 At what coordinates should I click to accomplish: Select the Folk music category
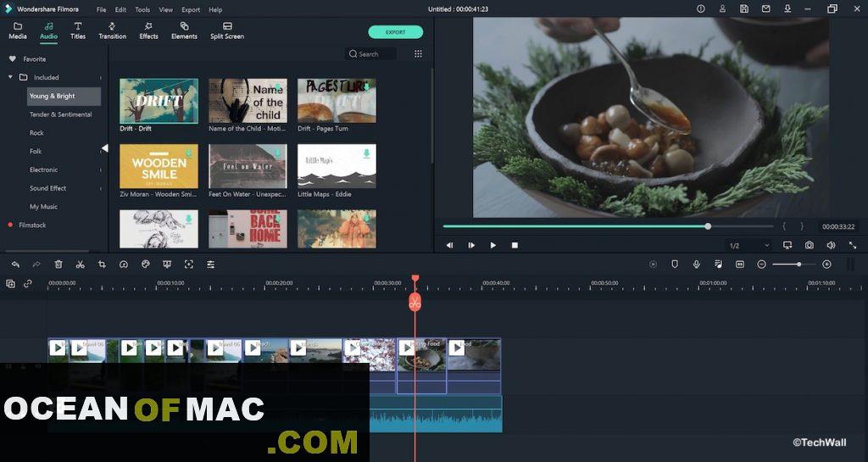(x=36, y=151)
